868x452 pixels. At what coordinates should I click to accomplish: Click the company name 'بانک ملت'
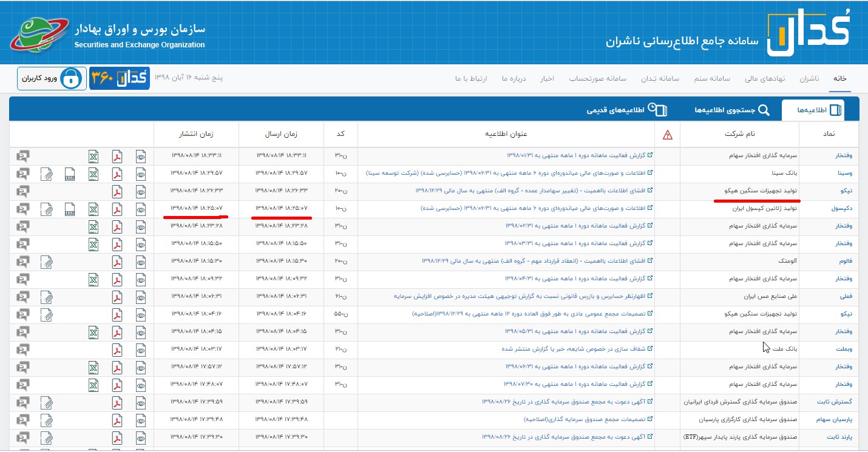click(784, 350)
